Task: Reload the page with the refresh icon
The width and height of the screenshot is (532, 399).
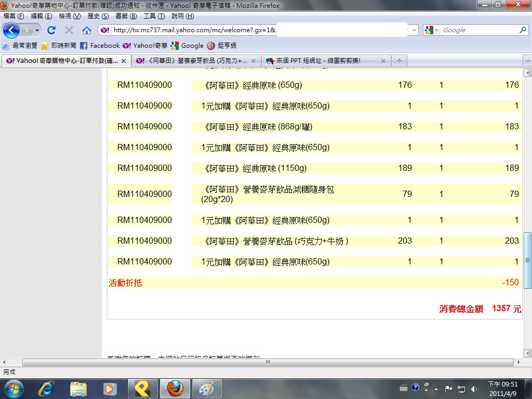Action: 51,30
